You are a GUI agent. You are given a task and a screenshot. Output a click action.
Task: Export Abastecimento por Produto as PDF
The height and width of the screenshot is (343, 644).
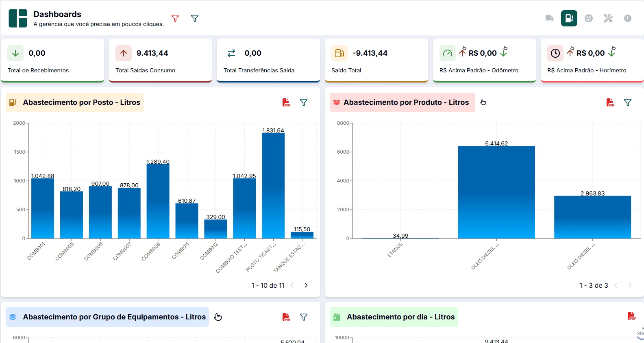coord(611,102)
